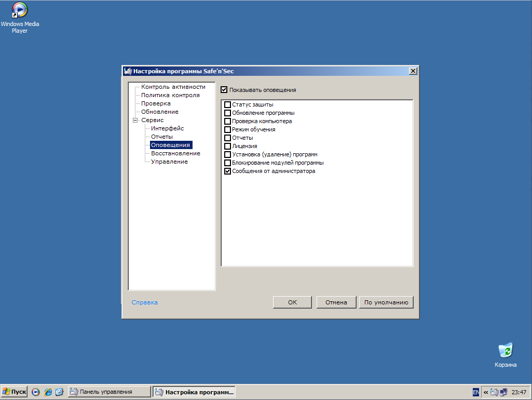The width and height of the screenshot is (532, 400).
Task: Switch to Настройка программ taskbar button
Action: (x=194, y=392)
